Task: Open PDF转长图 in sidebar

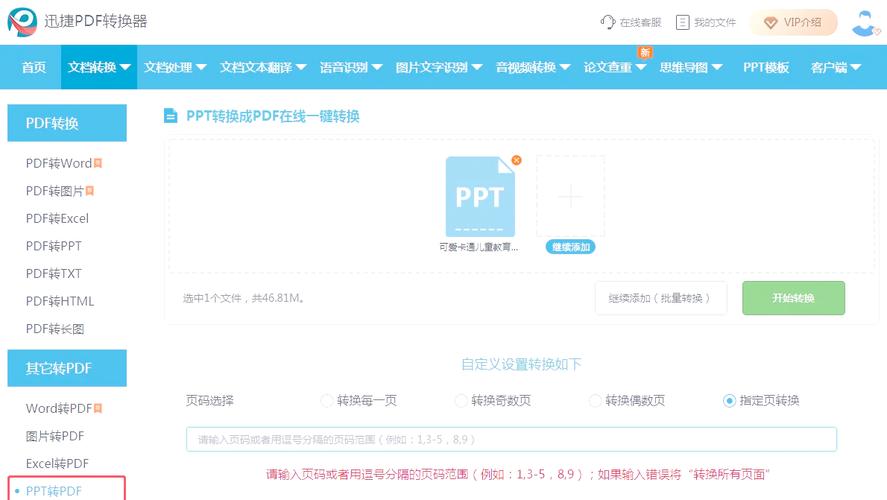Action: tap(55, 329)
